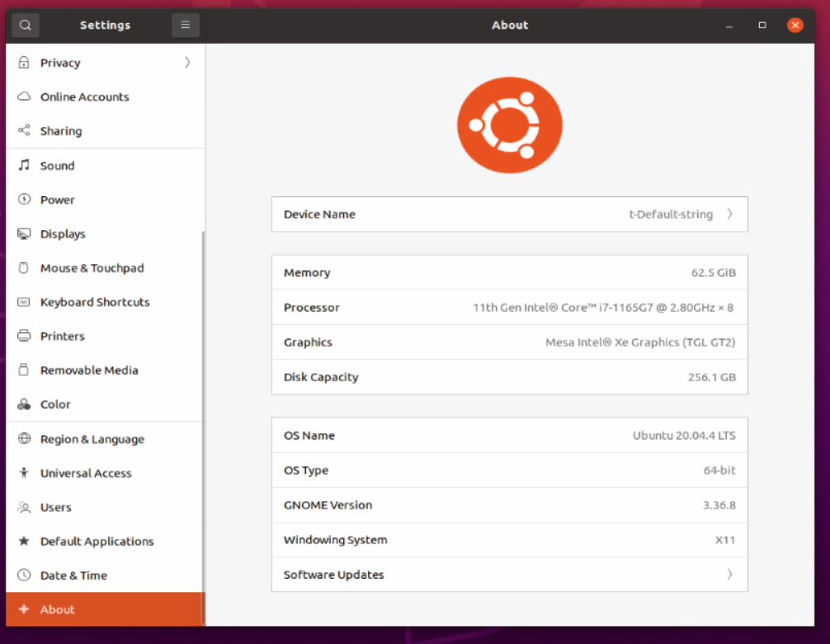Screen dimensions: 830x644
Task: Click the Date & Time clock icon
Action: (x=24, y=575)
